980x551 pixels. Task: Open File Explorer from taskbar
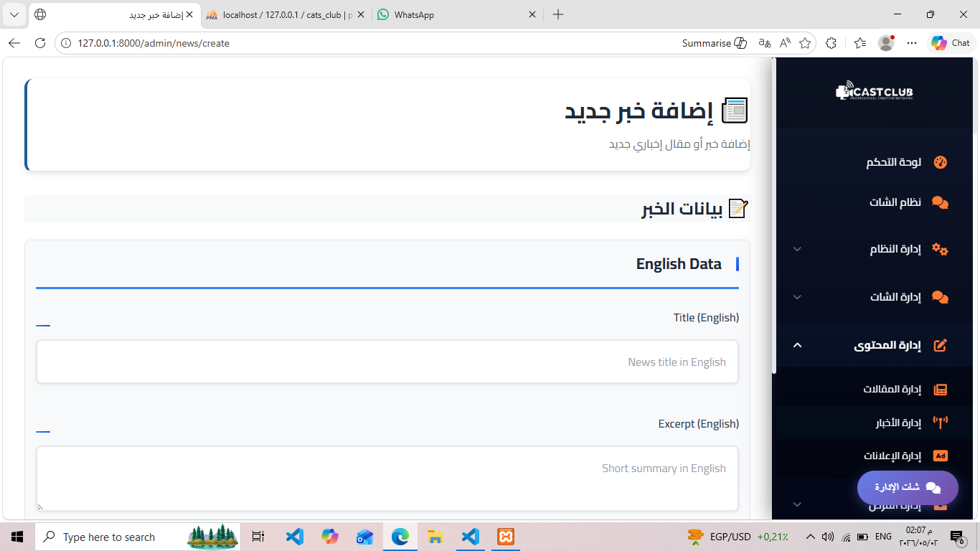(435, 537)
